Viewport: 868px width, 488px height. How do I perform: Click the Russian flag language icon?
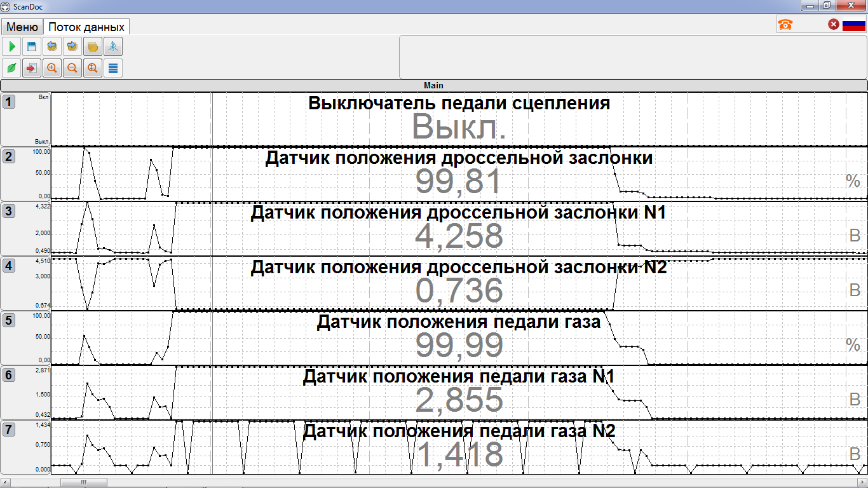tap(854, 25)
